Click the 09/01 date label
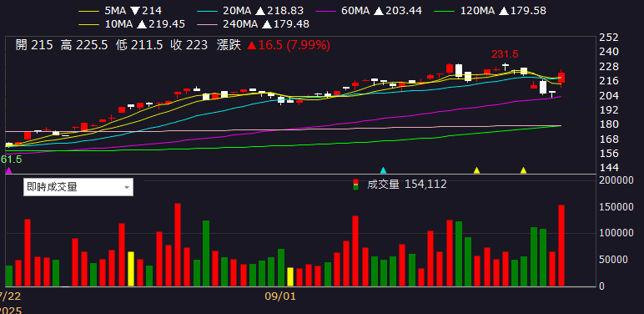 (280, 296)
